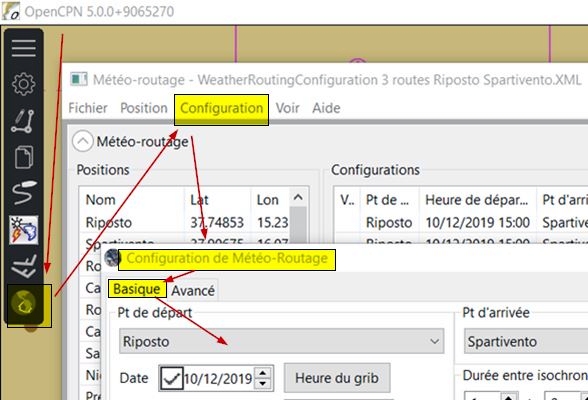Open the Aide menu
The width and height of the screenshot is (588, 400).
pyautogui.click(x=326, y=108)
